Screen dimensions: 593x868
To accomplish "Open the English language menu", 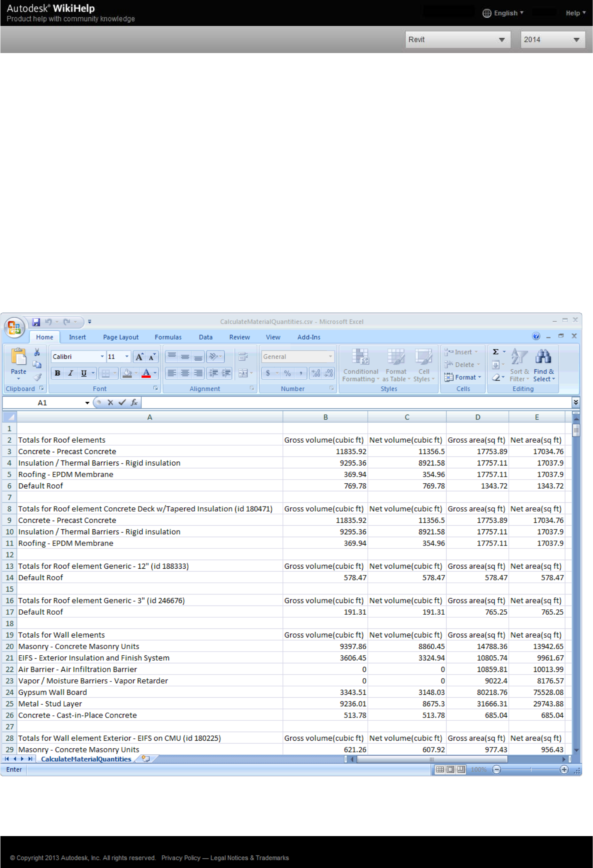I will coord(503,13).
